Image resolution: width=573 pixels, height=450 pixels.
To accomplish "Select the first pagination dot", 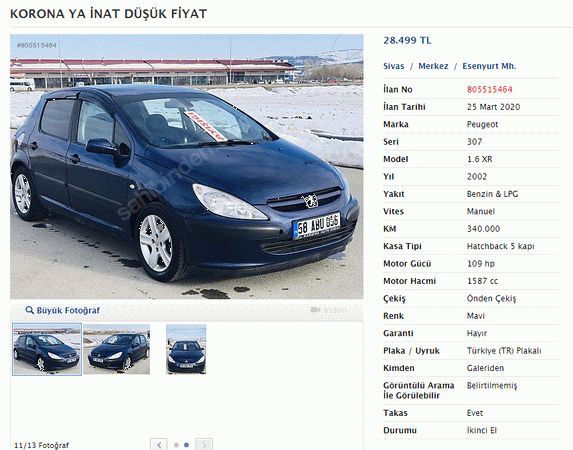I will tap(176, 445).
